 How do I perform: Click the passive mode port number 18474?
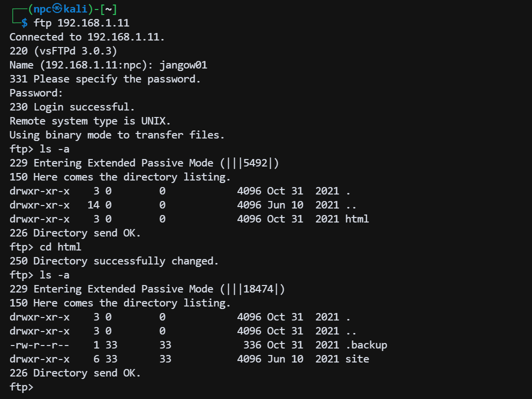(x=258, y=289)
